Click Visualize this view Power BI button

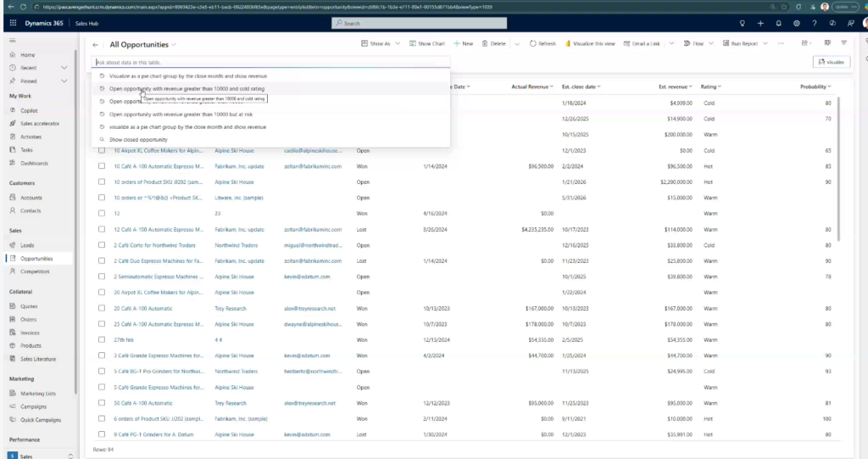590,43
